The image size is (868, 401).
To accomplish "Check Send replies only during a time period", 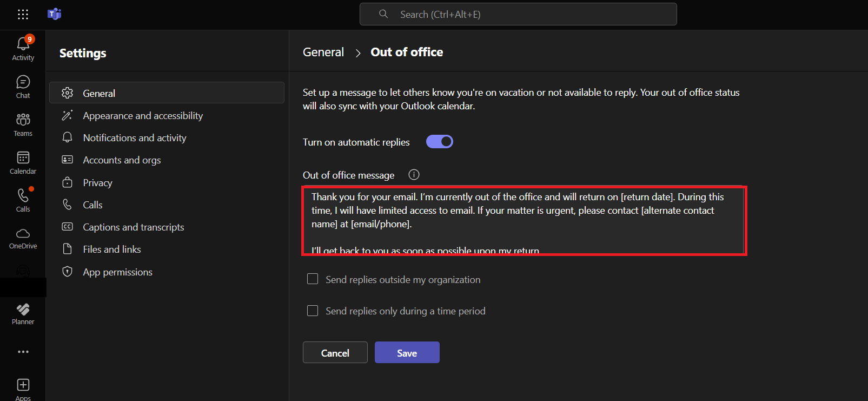I will pos(313,311).
